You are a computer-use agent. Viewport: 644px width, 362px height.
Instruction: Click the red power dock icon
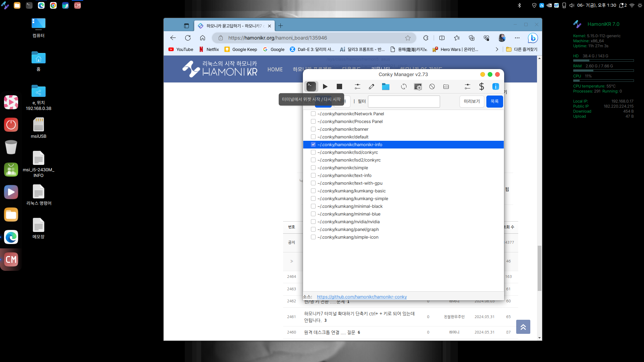(11, 125)
